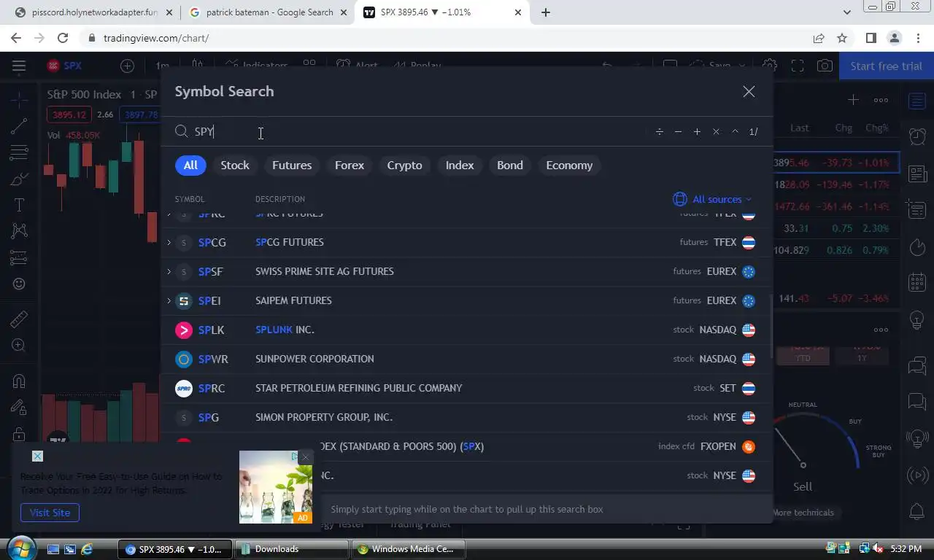Viewport: 934px width, 560px height.
Task: Click Start free trial button
Action: pyautogui.click(x=886, y=66)
